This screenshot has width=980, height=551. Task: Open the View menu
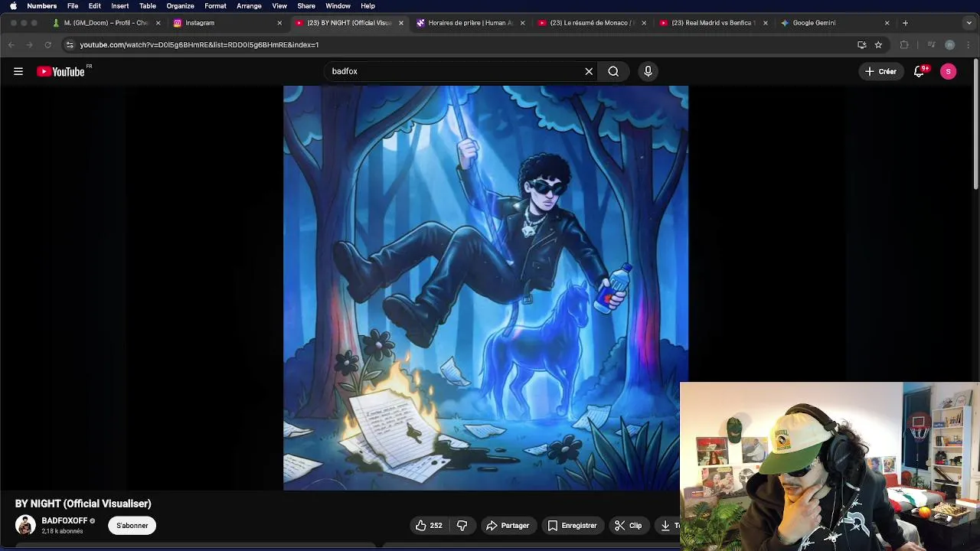tap(279, 6)
